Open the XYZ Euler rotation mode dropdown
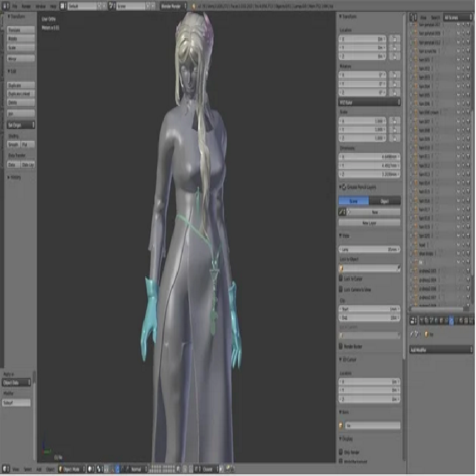The width and height of the screenshot is (476, 476). 369,102
